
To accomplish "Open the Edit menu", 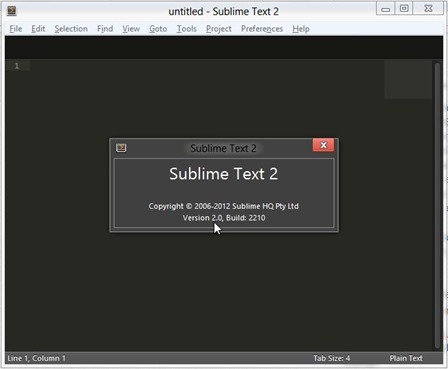I will point(38,29).
